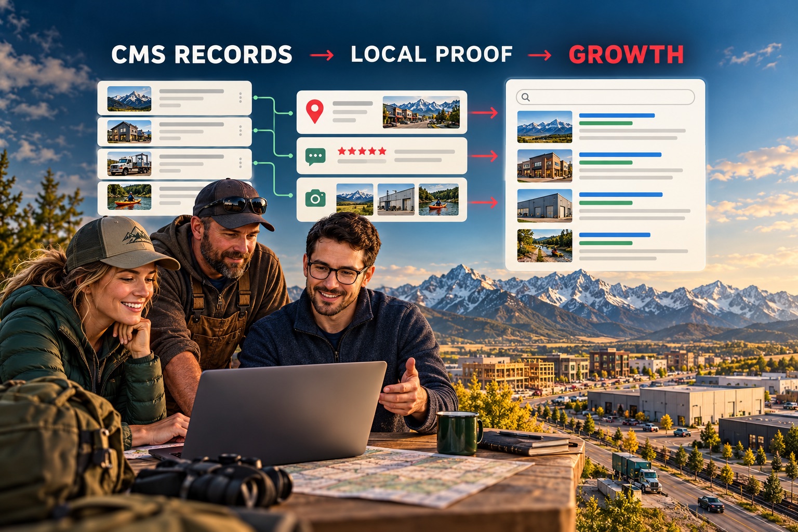798x532 pixels.
Task: Open the brick storefront thumbnail in search results
Action: tap(544, 166)
